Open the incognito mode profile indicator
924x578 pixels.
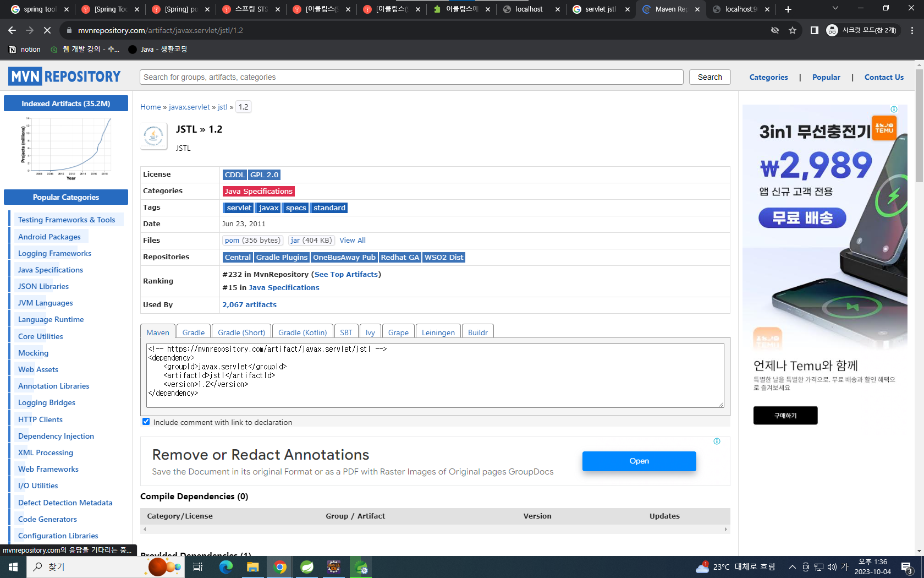(862, 30)
